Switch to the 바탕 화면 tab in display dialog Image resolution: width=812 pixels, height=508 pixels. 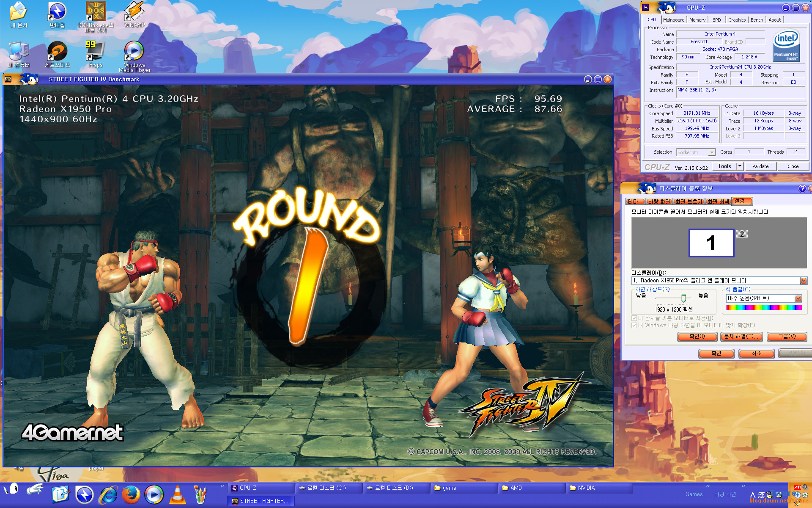pos(659,202)
